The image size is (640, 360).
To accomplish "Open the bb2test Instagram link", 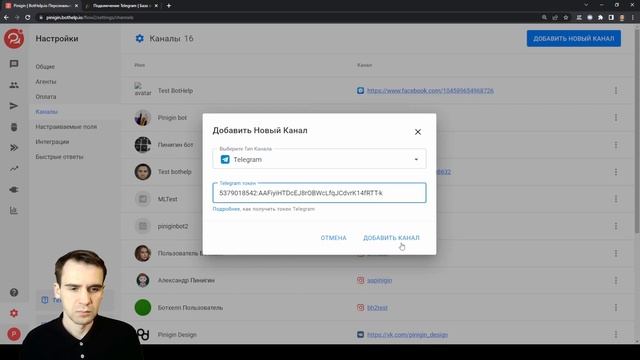I will pyautogui.click(x=377, y=308).
